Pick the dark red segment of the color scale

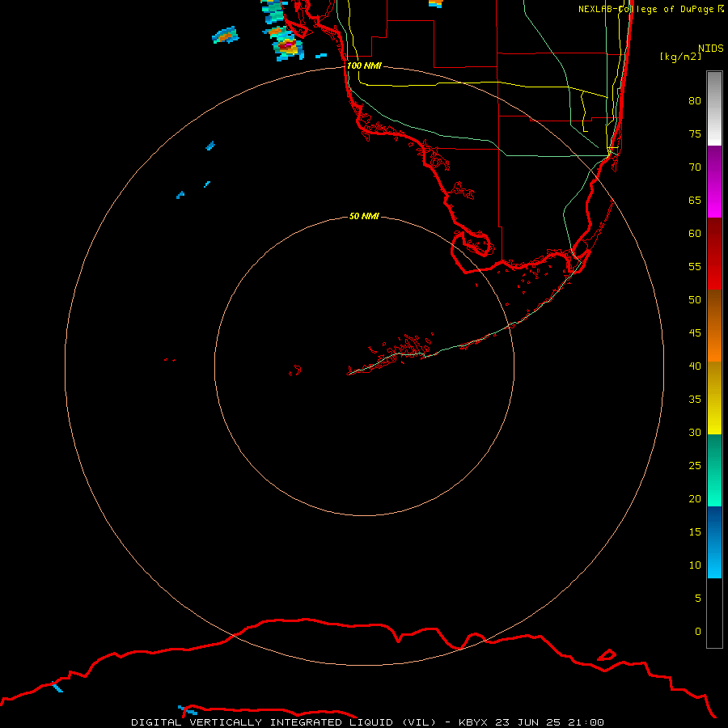click(714, 253)
